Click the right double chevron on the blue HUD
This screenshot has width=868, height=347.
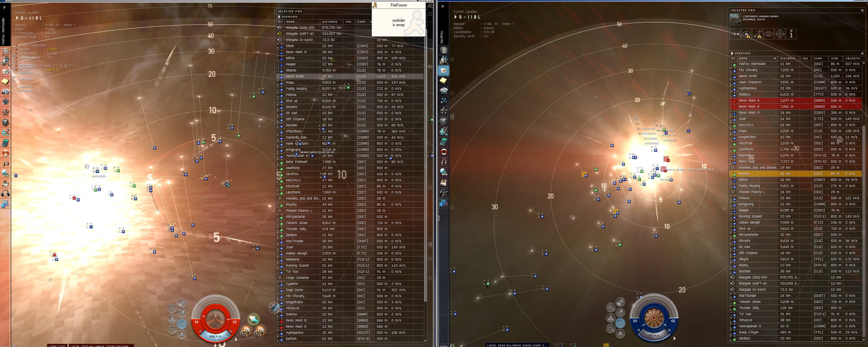click(x=673, y=321)
